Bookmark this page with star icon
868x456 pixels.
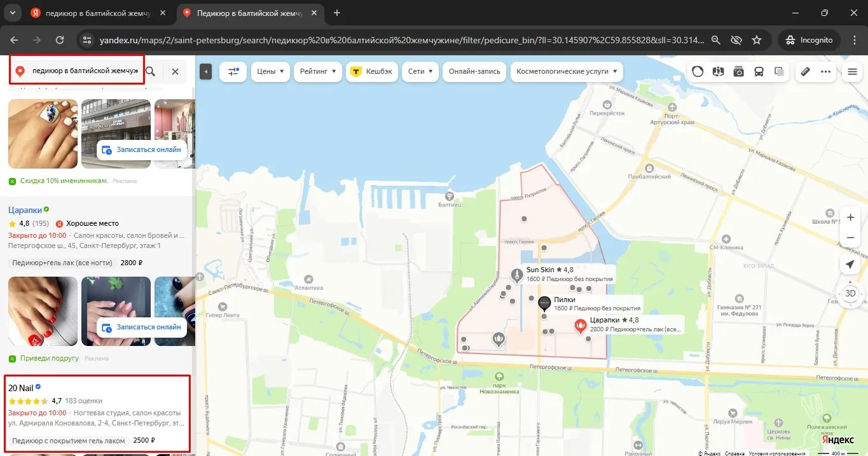click(x=757, y=39)
